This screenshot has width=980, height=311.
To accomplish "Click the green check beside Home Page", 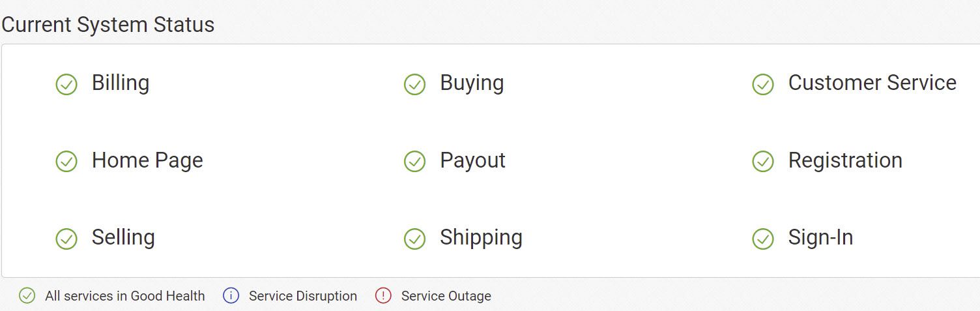I will coord(66,161).
